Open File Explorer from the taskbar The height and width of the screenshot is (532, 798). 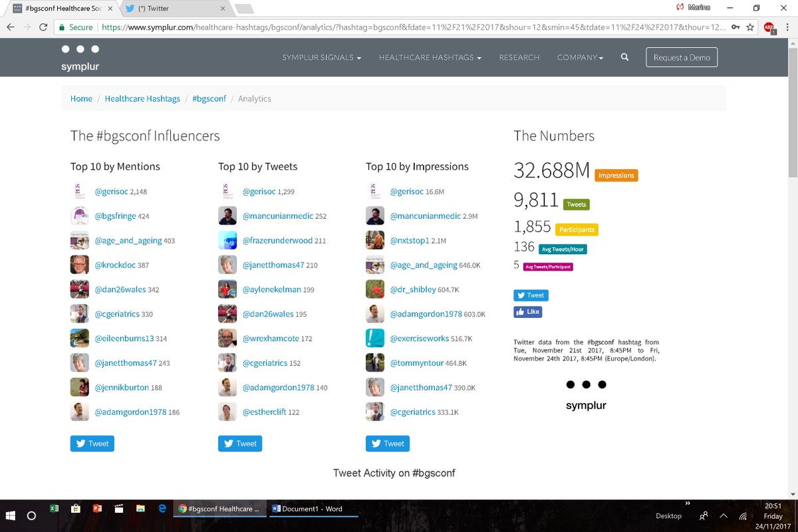[x=140, y=509]
